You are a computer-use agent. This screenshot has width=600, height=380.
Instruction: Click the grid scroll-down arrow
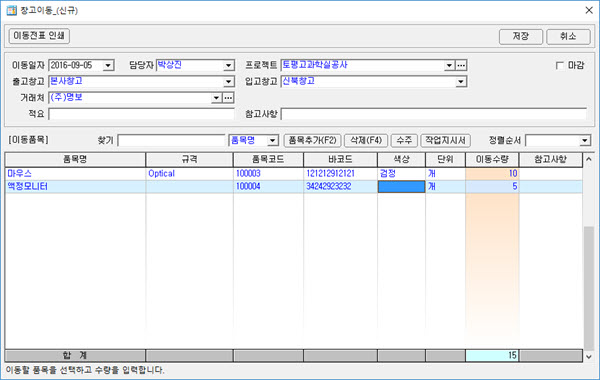[x=589, y=357]
